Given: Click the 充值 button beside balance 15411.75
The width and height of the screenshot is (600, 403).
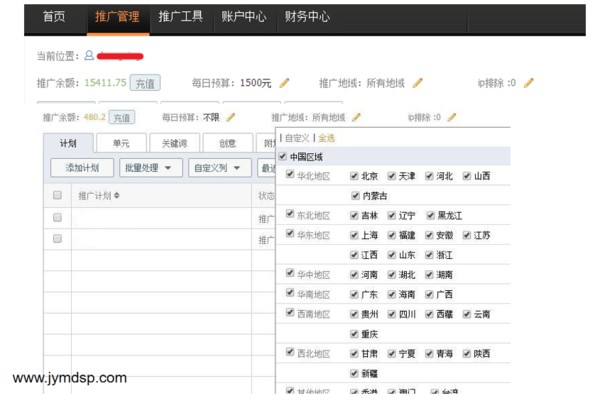Looking at the screenshot, I should pos(145,83).
